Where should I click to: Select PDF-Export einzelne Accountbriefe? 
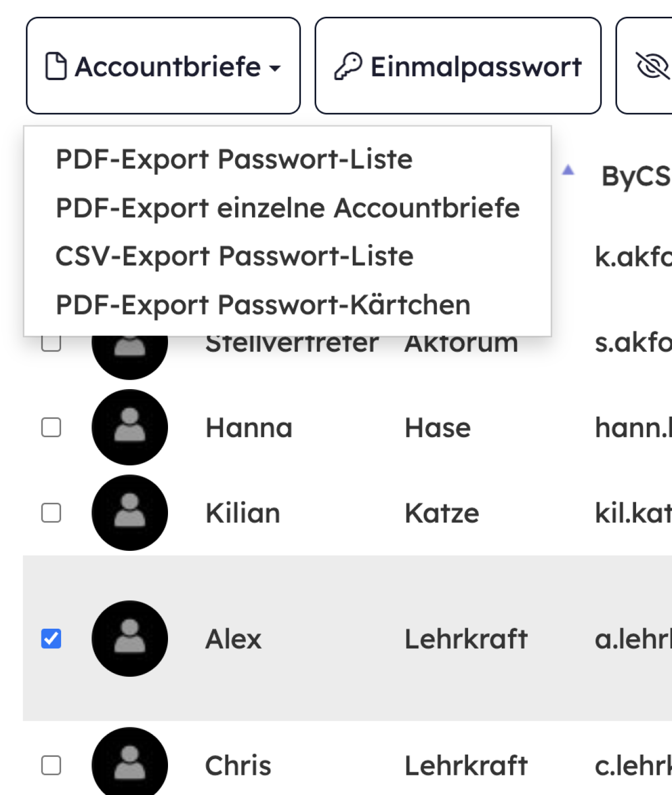pos(287,208)
